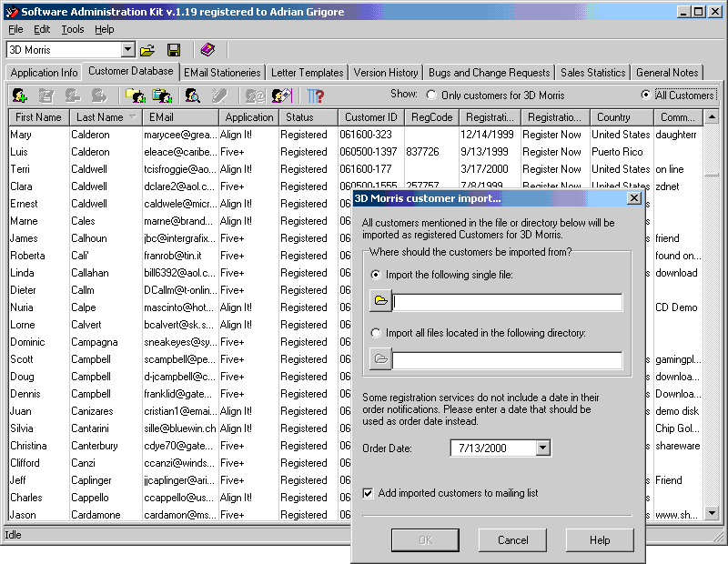
Task: Import customers from clipboard icon
Action: [162, 96]
